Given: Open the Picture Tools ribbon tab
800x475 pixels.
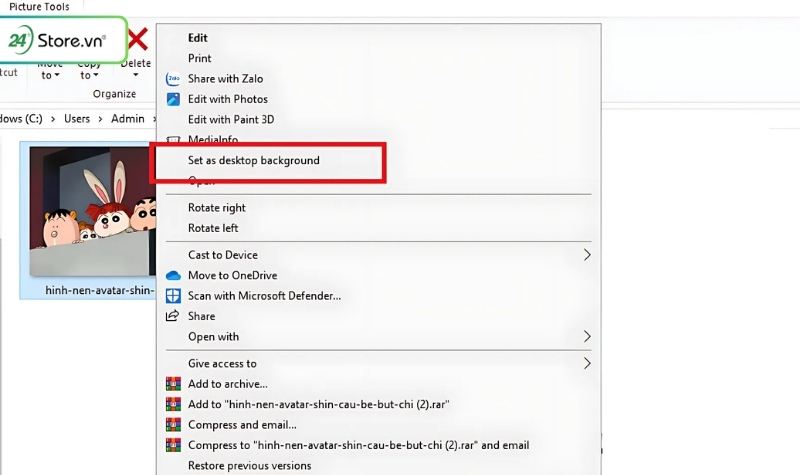Looking at the screenshot, I should point(39,7).
